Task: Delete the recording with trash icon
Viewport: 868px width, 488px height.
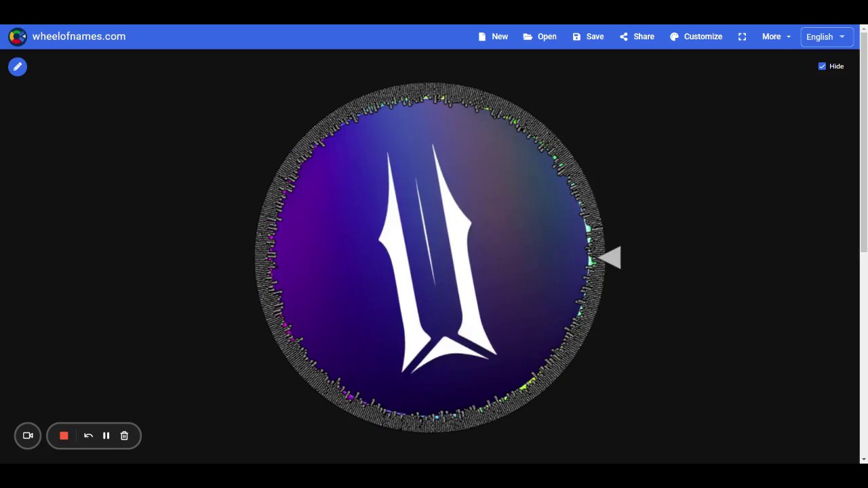Action: tap(124, 436)
